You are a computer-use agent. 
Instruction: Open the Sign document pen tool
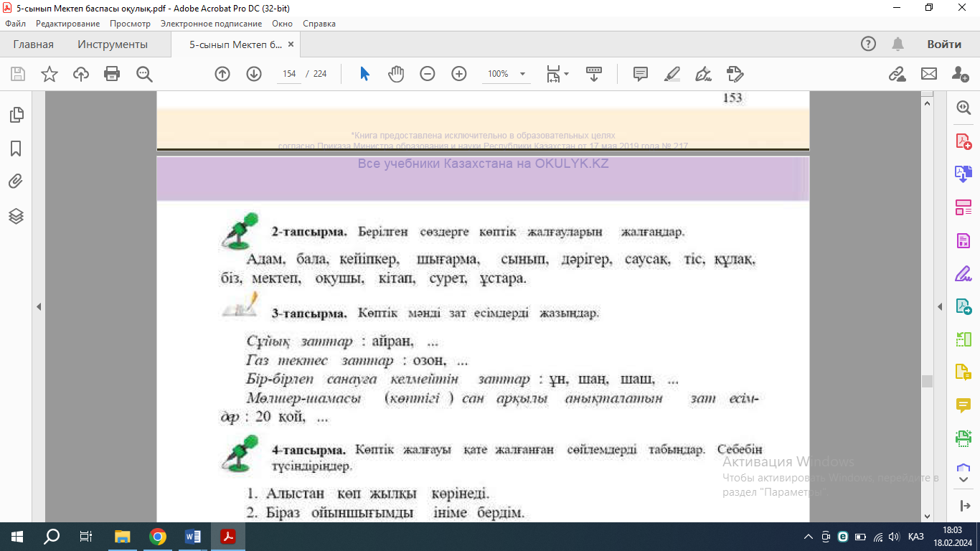704,74
